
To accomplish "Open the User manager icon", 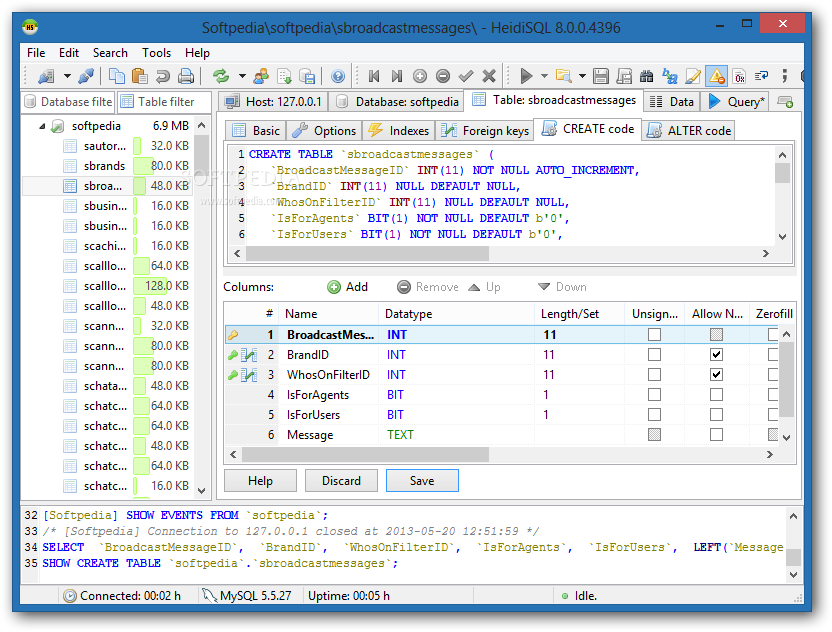I will point(261,76).
